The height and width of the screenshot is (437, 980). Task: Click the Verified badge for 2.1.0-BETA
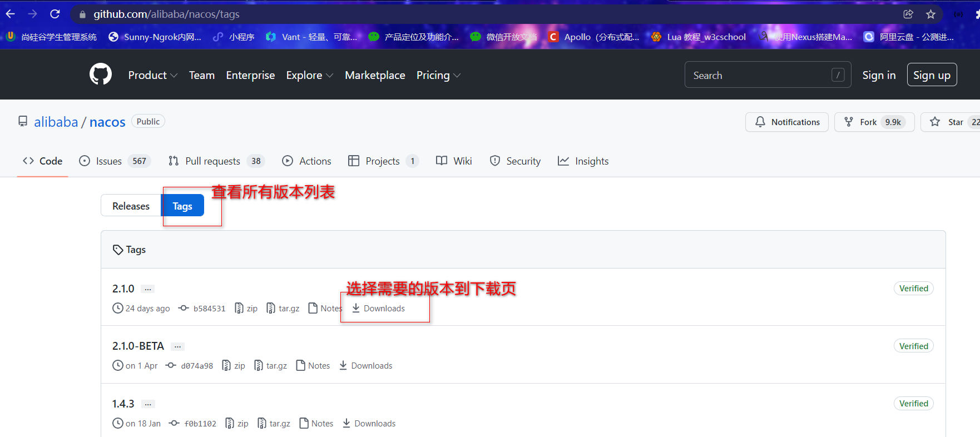tap(914, 346)
